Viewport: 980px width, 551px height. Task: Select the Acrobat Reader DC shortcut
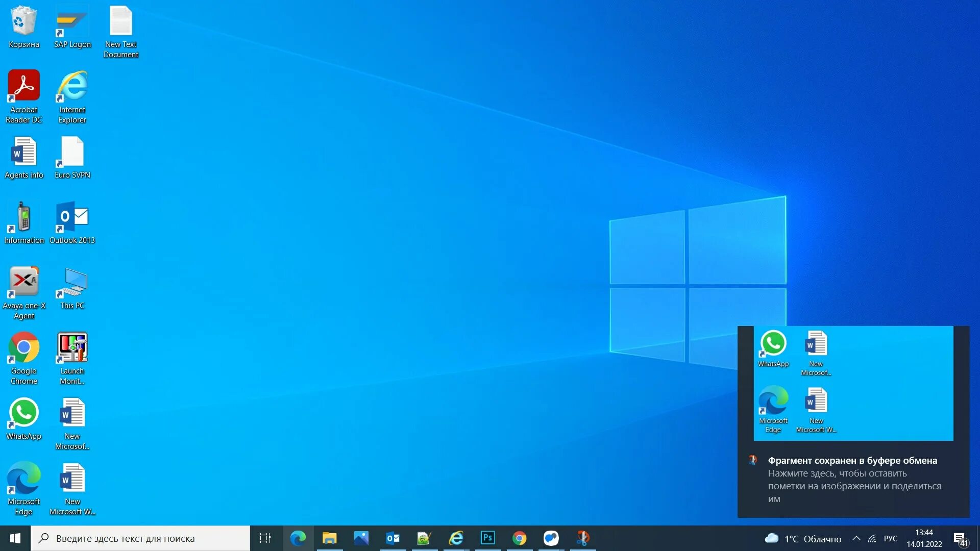(x=23, y=97)
